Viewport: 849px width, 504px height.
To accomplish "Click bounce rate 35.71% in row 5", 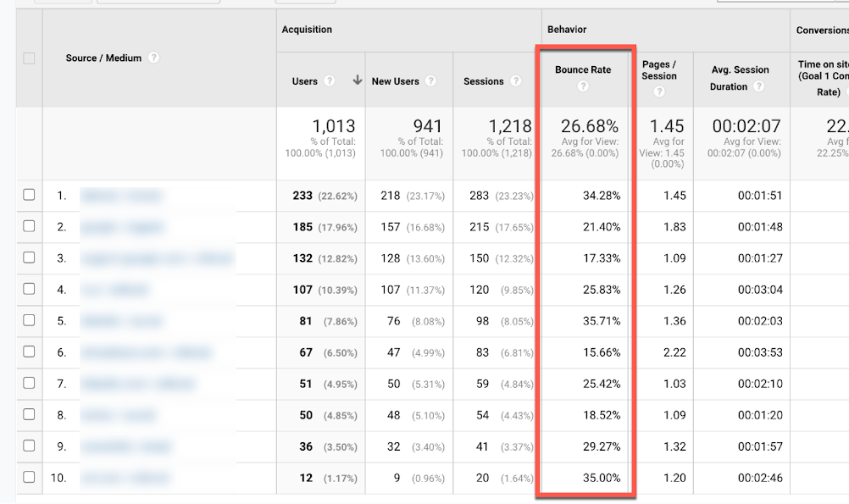I will pyautogui.click(x=602, y=321).
